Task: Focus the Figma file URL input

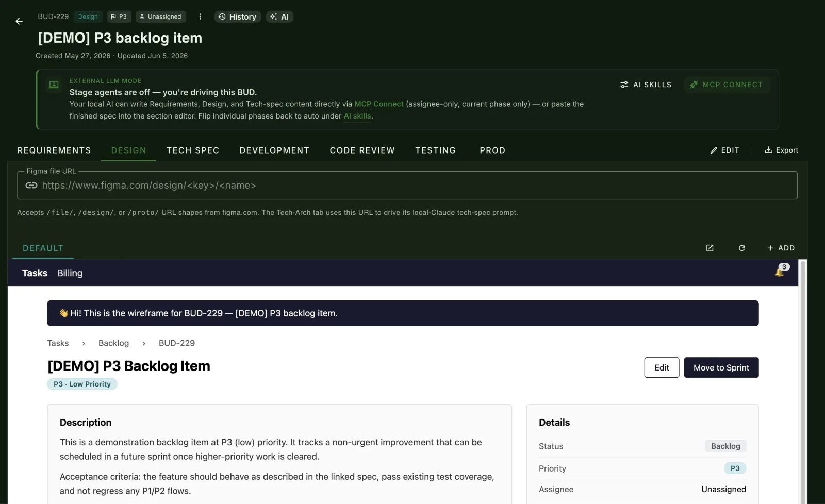Action: [x=407, y=186]
